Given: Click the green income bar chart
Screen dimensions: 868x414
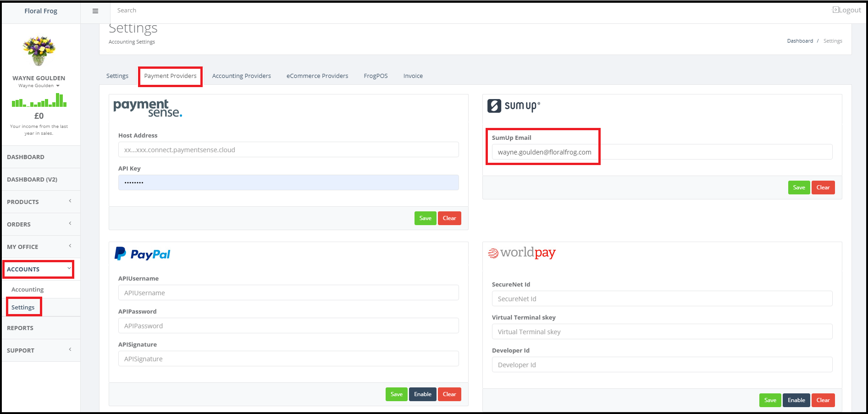Looking at the screenshot, I should click(39, 101).
